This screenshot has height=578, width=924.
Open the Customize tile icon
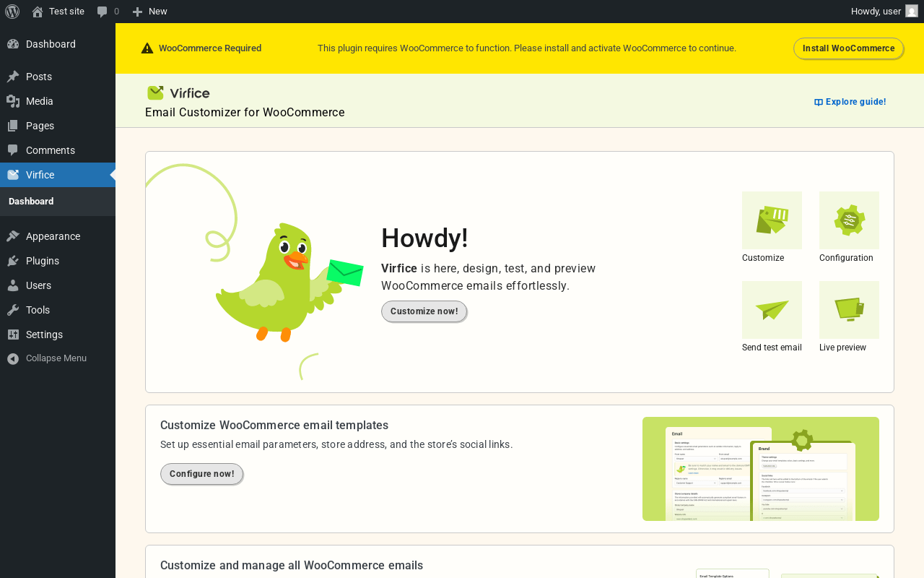(x=772, y=220)
